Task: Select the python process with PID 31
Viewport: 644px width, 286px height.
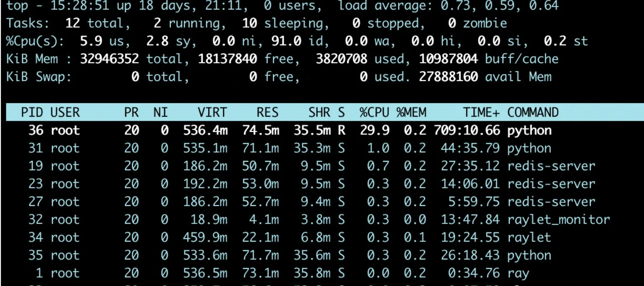Action: coord(36,148)
